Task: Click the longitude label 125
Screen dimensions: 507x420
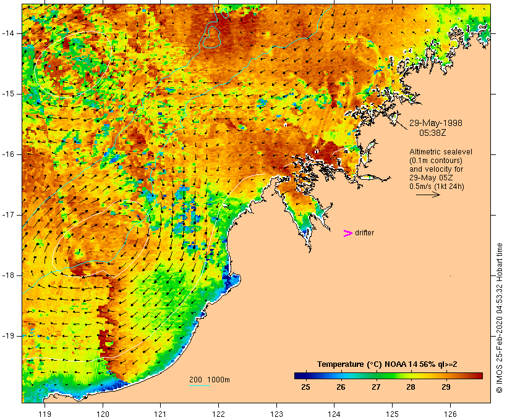Action: (392, 414)
